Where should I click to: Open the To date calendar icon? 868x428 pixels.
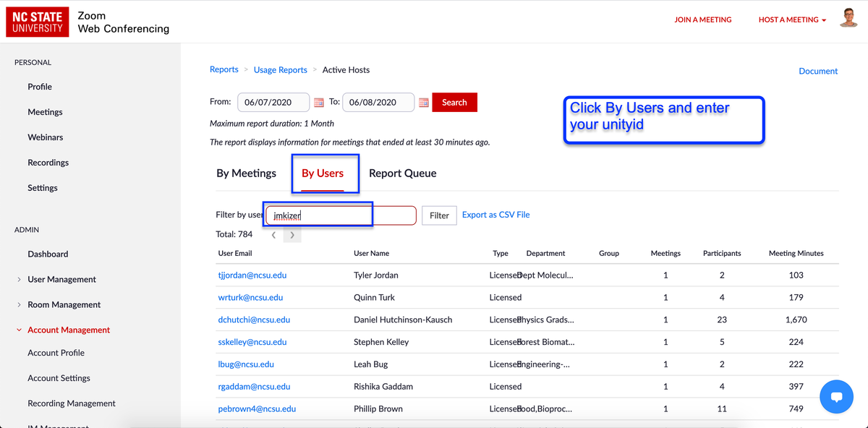(x=424, y=103)
